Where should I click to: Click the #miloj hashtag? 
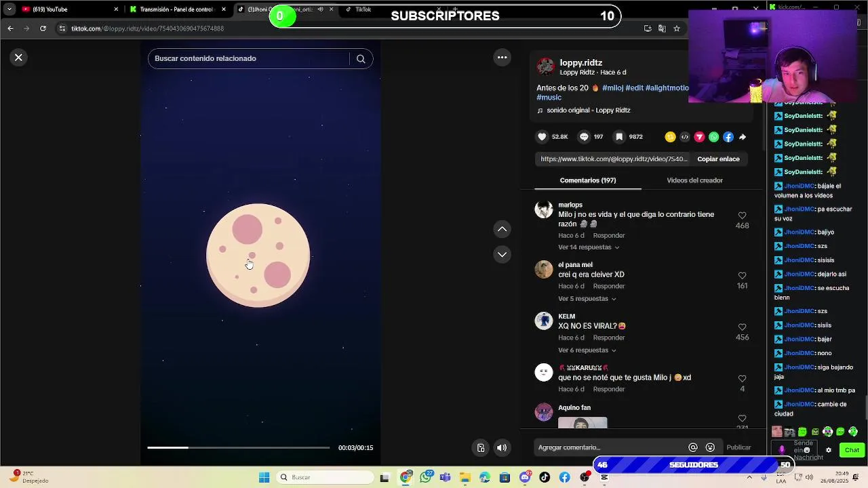(612, 88)
